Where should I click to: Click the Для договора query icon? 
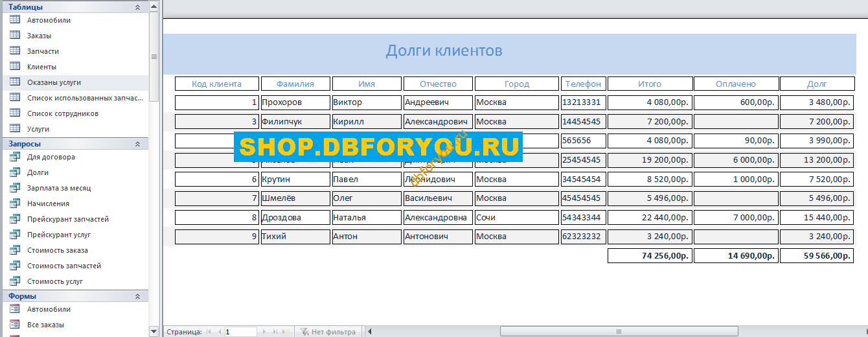click(15, 157)
